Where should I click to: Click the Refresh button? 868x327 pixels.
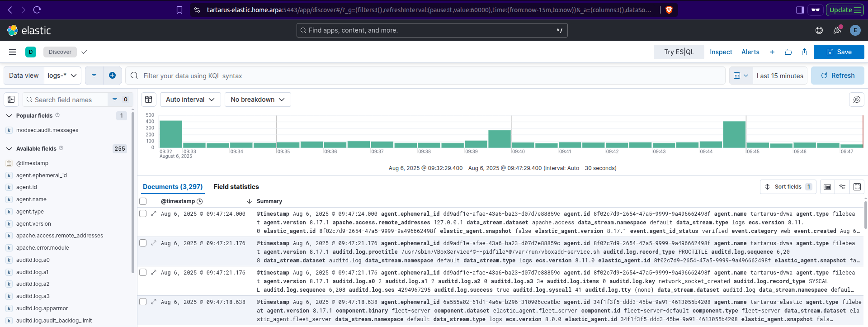(837, 76)
